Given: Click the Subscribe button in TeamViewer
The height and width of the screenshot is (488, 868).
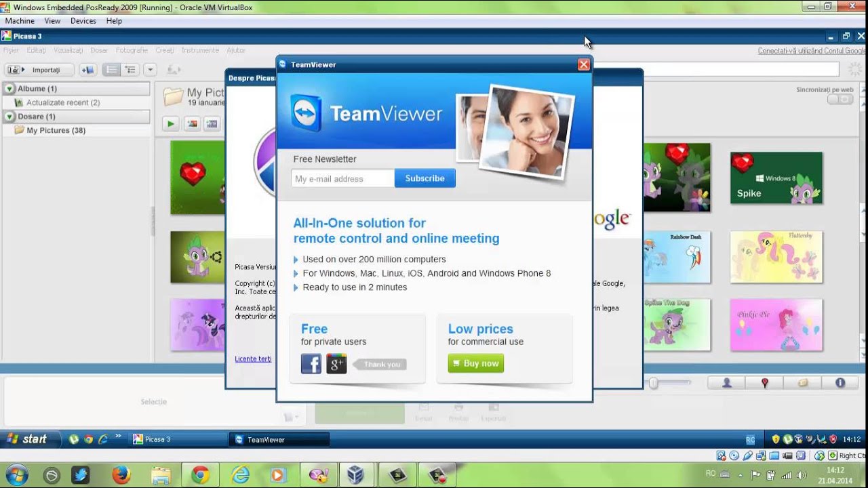Looking at the screenshot, I should click(x=425, y=178).
